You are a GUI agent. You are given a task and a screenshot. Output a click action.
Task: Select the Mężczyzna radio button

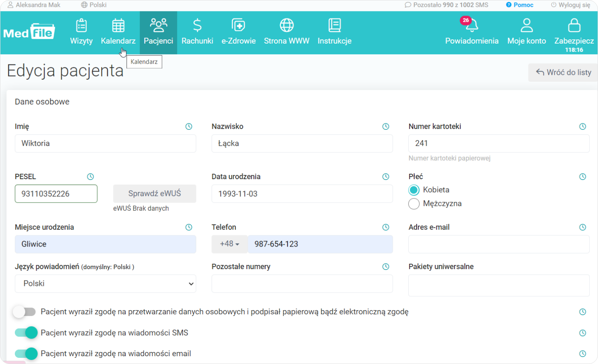414,204
